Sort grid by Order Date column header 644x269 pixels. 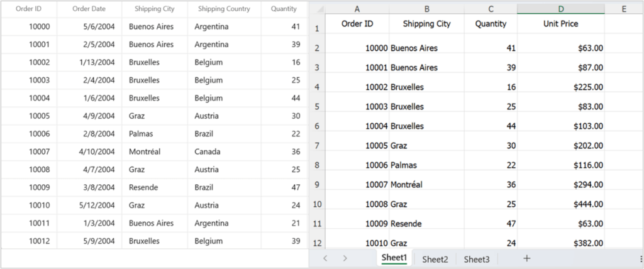(89, 9)
